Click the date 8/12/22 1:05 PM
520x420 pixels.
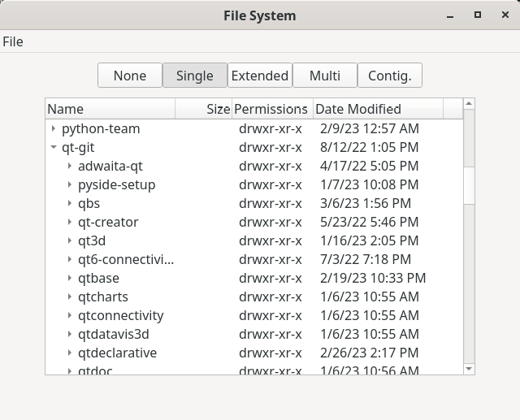click(369, 147)
